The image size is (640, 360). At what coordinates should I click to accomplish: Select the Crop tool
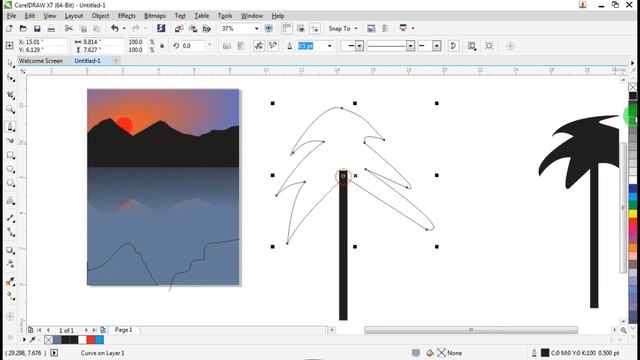click(11, 95)
